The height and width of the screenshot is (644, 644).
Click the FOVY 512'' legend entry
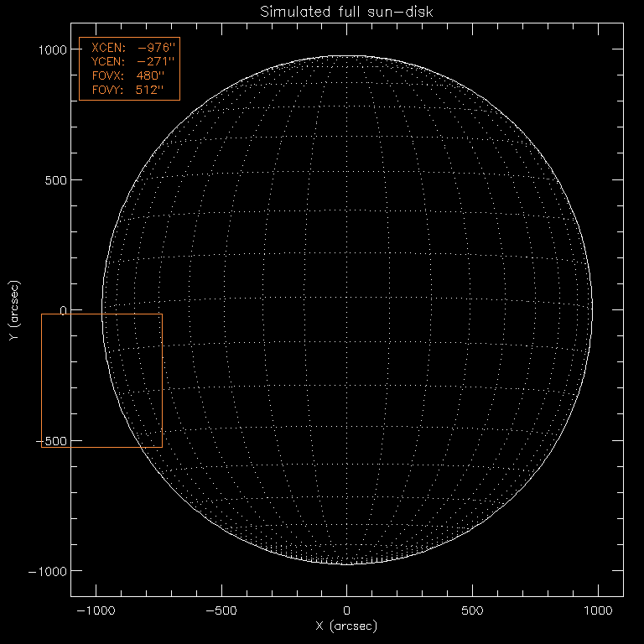point(127,89)
